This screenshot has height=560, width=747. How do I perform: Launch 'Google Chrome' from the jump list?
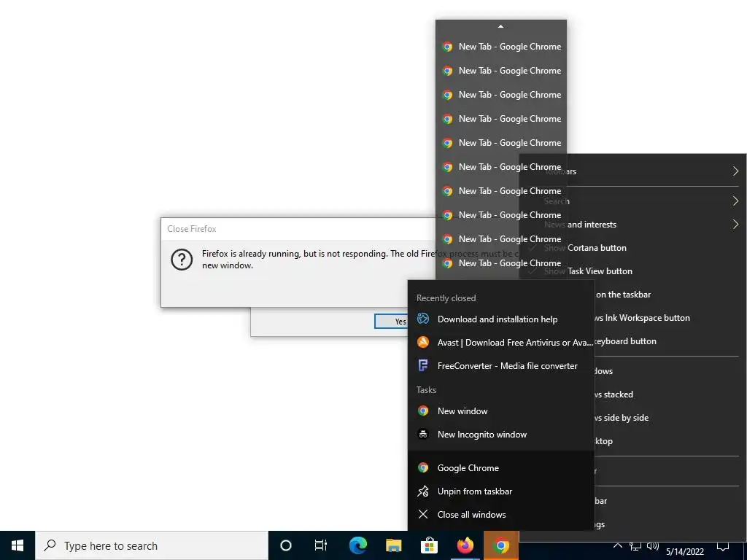[x=500, y=467]
